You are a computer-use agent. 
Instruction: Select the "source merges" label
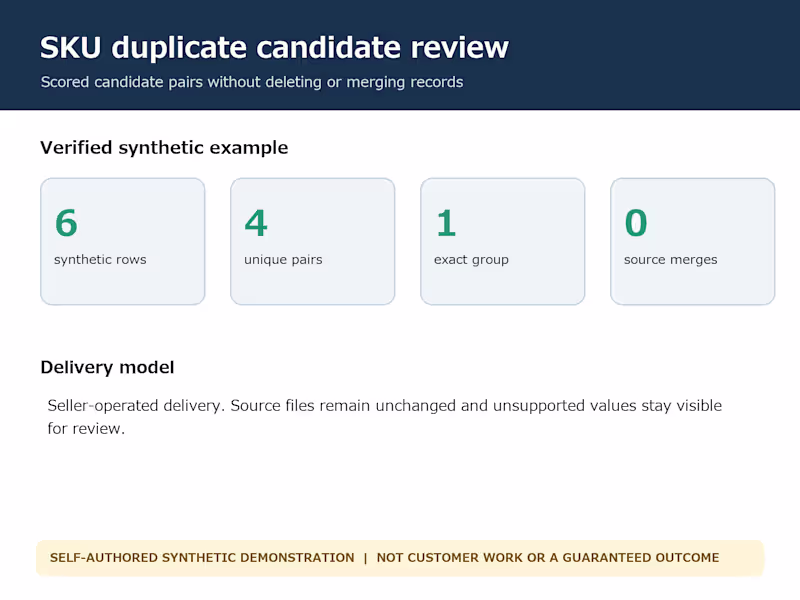click(670, 260)
